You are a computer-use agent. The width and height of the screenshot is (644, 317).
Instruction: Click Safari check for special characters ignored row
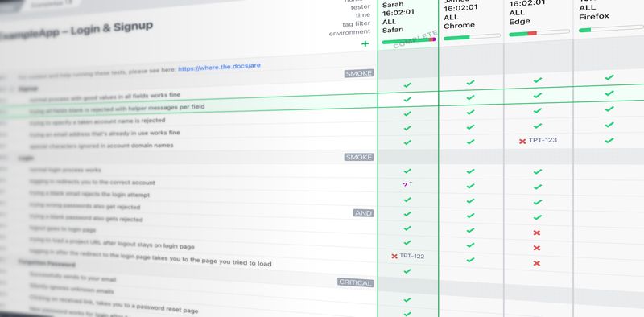coord(407,142)
